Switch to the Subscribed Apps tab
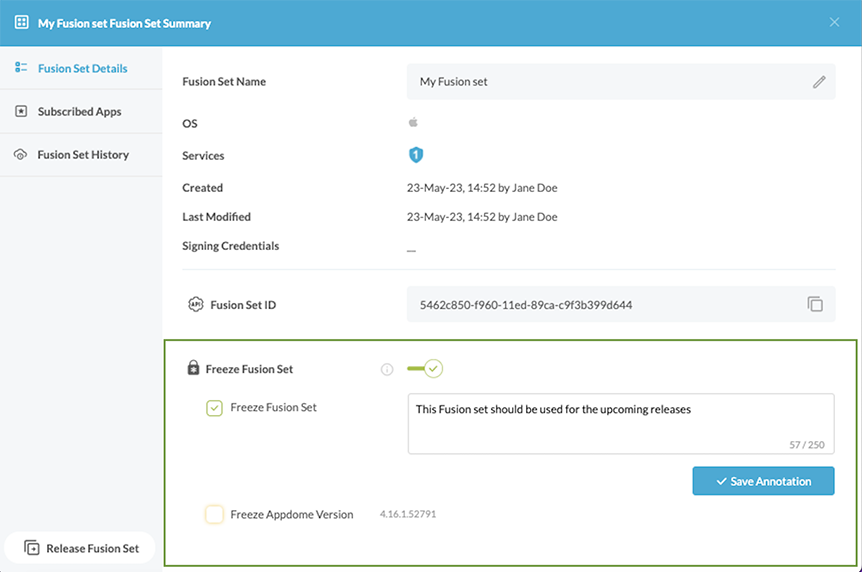862x572 pixels. click(79, 112)
